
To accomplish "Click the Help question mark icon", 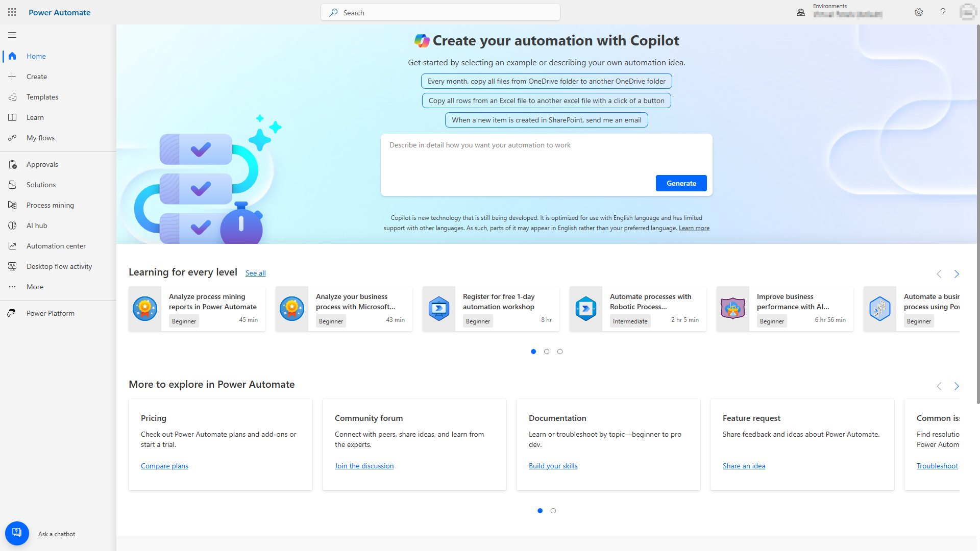I will (943, 12).
